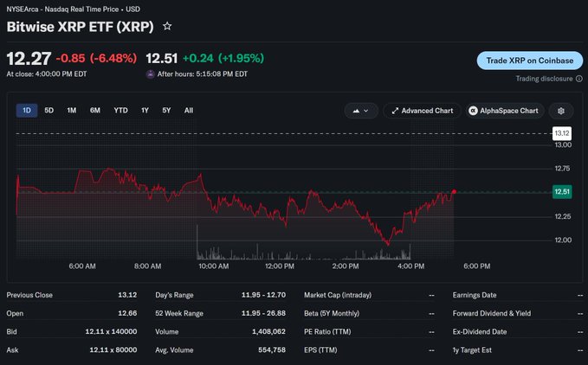Click the 6:00 PM time axis label
The height and width of the screenshot is (365, 588).
[x=477, y=266]
